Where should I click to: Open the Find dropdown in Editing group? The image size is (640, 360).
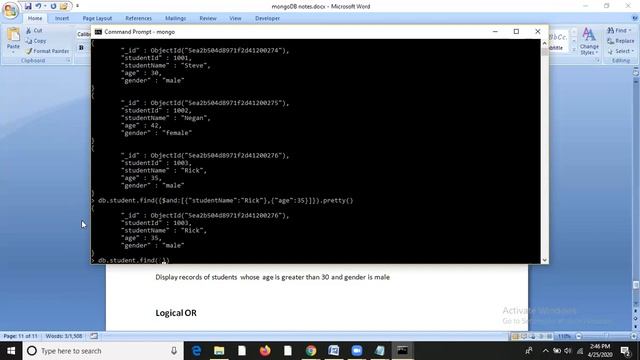pyautogui.click(x=619, y=31)
